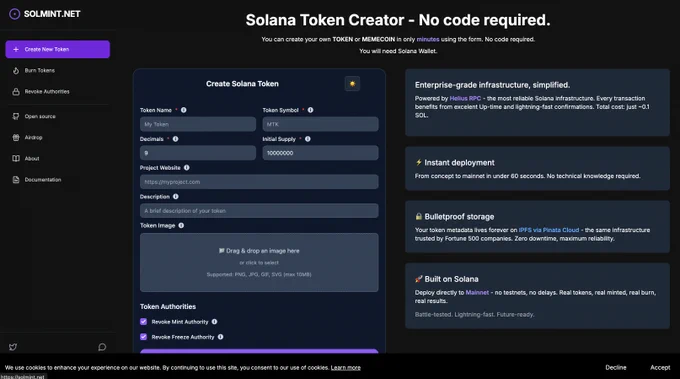Click info icon next to Token Symbol
This screenshot has width=680, height=379.
[311, 110]
